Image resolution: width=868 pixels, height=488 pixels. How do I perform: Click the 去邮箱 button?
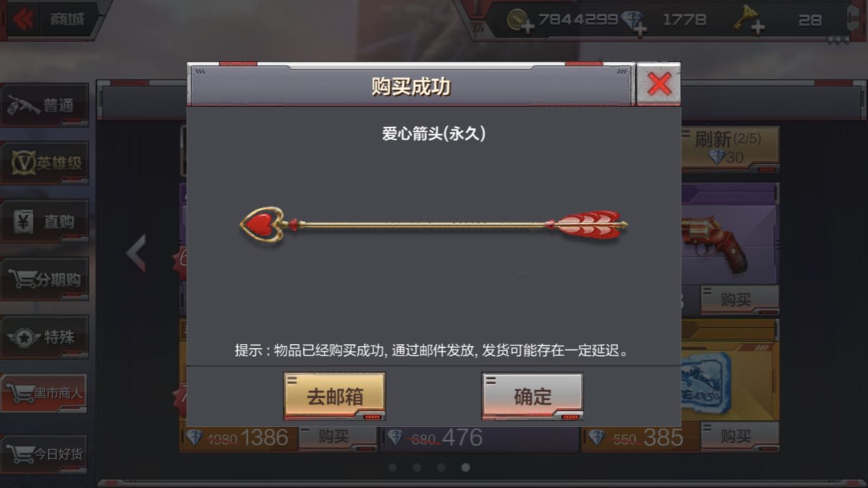[x=334, y=396]
